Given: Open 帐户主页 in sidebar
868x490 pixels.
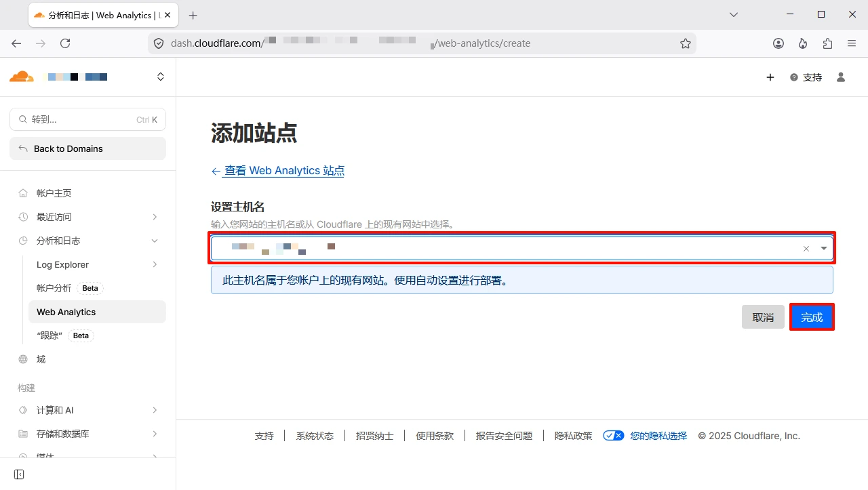Looking at the screenshot, I should coord(54,193).
